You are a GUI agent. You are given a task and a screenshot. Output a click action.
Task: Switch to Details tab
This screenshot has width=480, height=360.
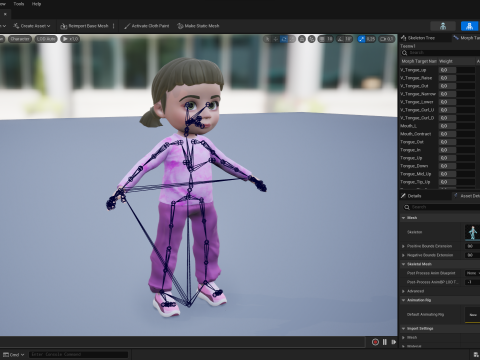[411, 196]
